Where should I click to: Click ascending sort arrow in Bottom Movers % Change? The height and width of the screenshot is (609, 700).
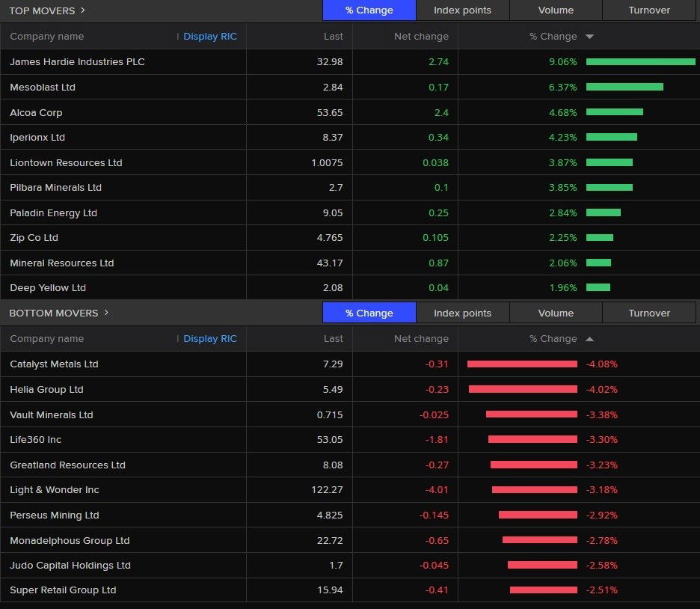589,339
